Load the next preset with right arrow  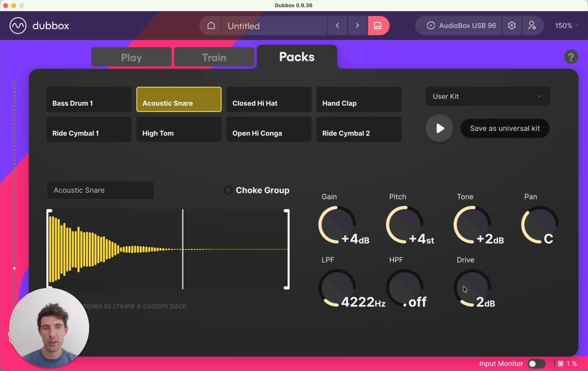(x=357, y=26)
